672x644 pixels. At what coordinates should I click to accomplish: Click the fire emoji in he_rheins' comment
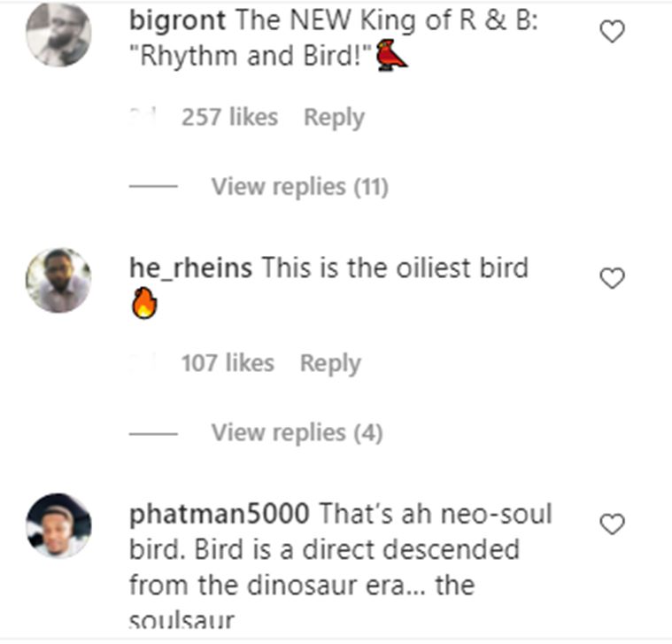[143, 303]
